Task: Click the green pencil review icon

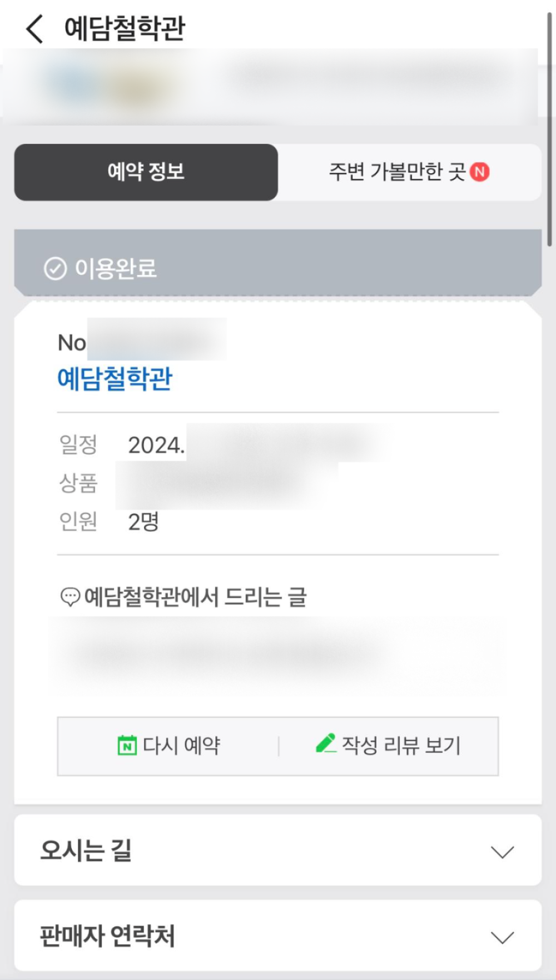Action: tap(326, 743)
